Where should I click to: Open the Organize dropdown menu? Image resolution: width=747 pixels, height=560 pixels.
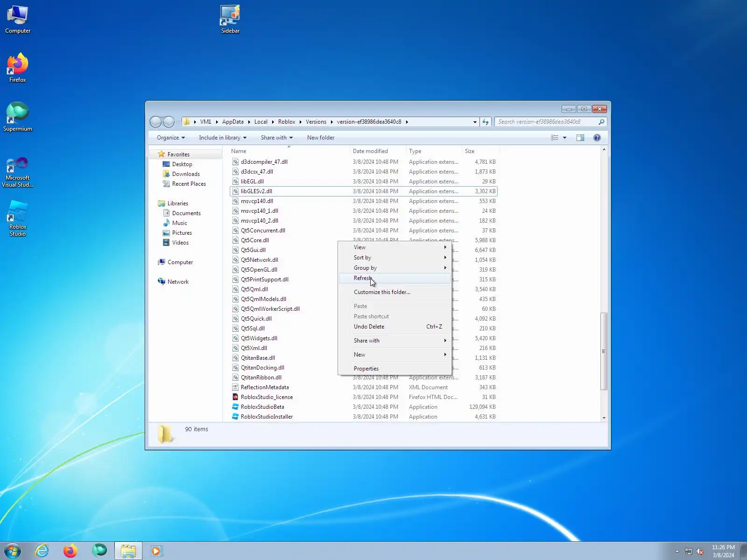[171, 138]
